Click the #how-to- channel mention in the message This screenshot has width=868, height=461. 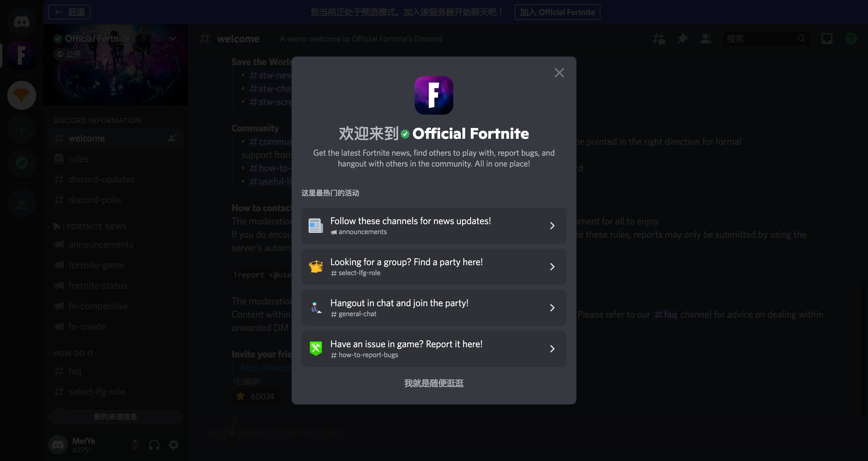(270, 168)
